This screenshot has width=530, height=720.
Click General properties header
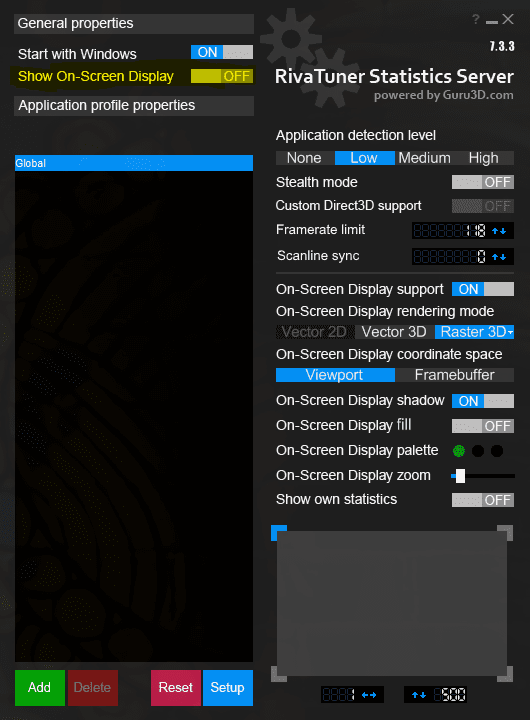tap(134, 23)
